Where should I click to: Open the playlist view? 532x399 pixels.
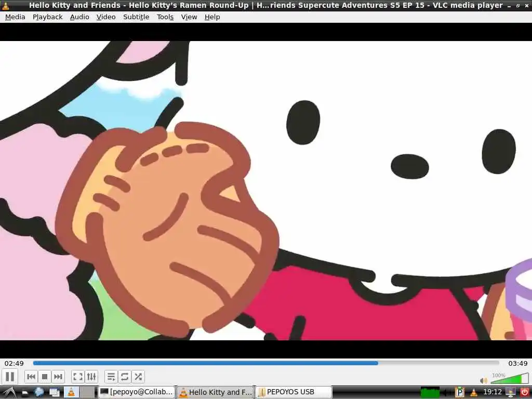pyautogui.click(x=111, y=377)
